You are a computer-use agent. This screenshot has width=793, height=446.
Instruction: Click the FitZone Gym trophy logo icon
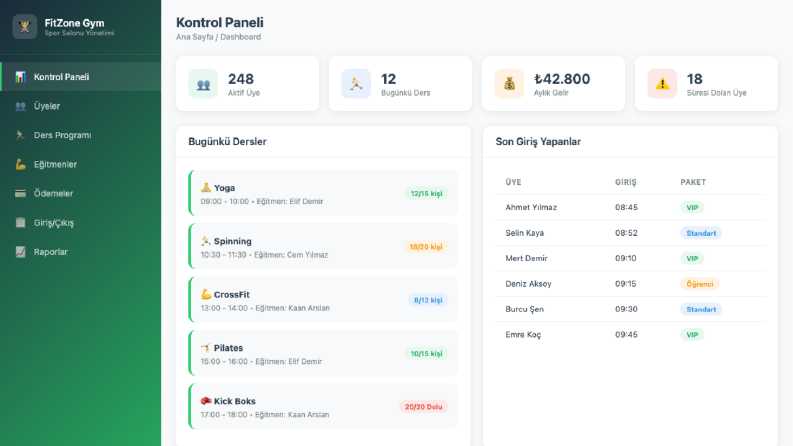tap(25, 27)
